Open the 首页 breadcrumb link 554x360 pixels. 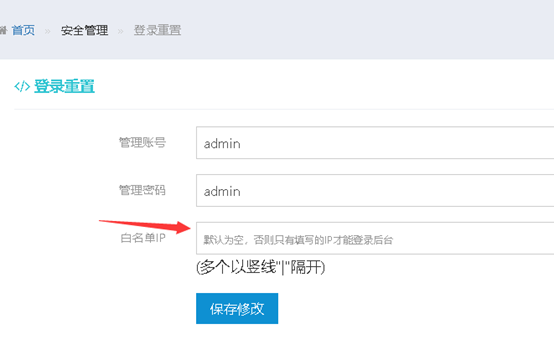click(23, 30)
